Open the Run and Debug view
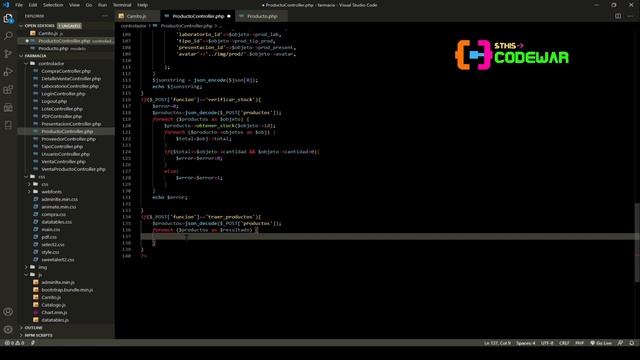Screen dimensions: 640x360 point(8,71)
